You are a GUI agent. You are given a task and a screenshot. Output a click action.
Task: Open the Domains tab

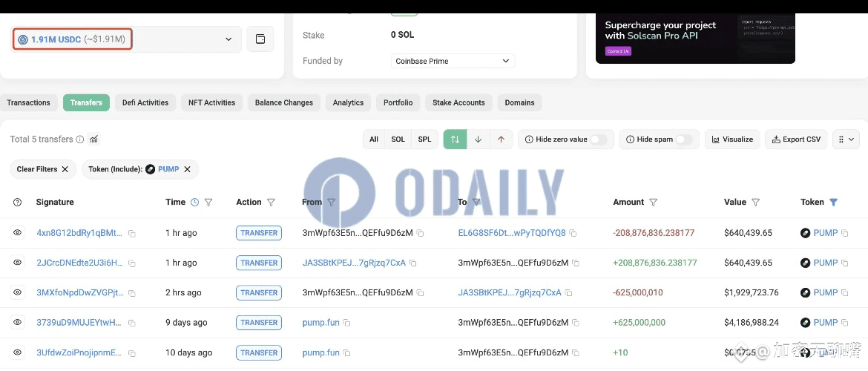coord(520,102)
